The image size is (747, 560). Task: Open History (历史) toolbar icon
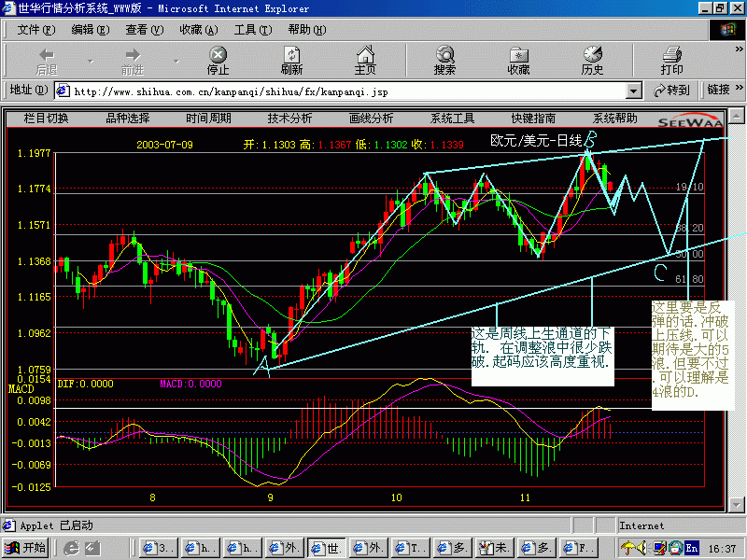click(592, 61)
